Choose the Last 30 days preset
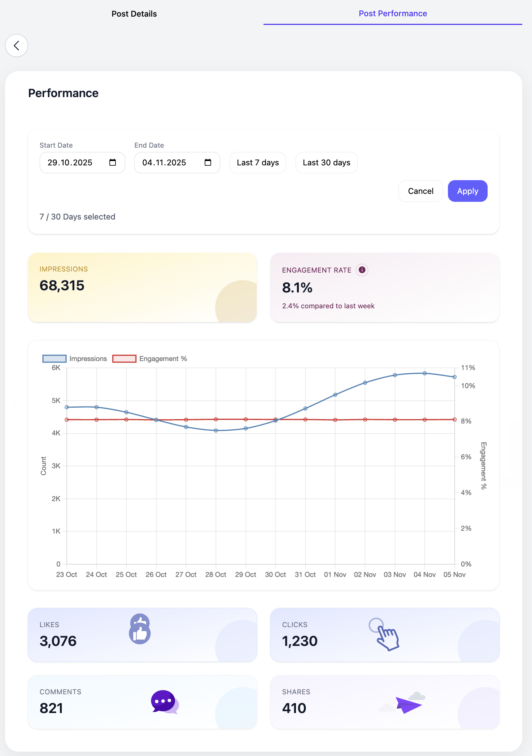The image size is (532, 756). point(326,162)
